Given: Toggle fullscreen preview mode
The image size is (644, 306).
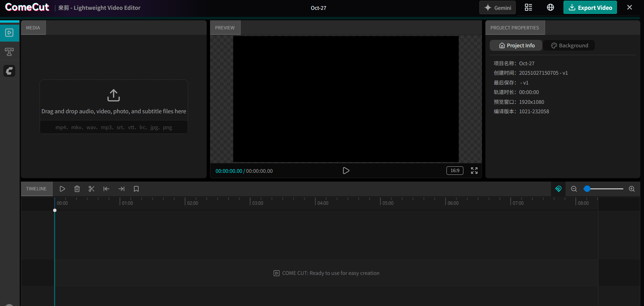Looking at the screenshot, I should (x=474, y=171).
